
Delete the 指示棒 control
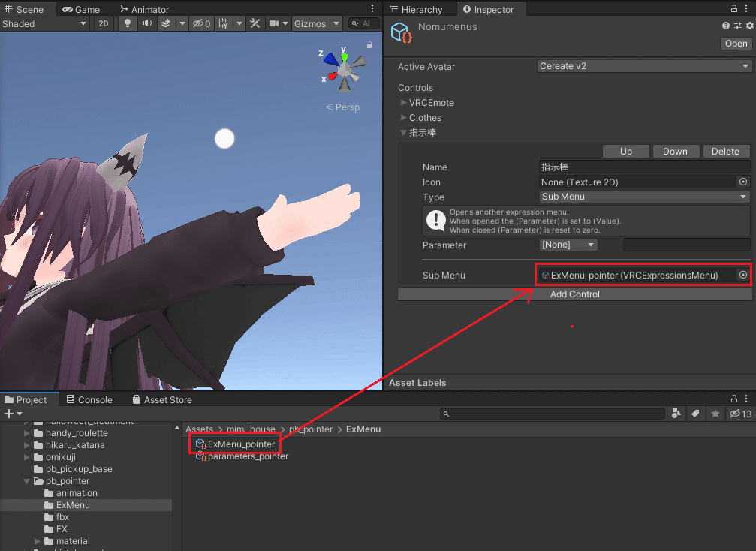[x=725, y=152]
